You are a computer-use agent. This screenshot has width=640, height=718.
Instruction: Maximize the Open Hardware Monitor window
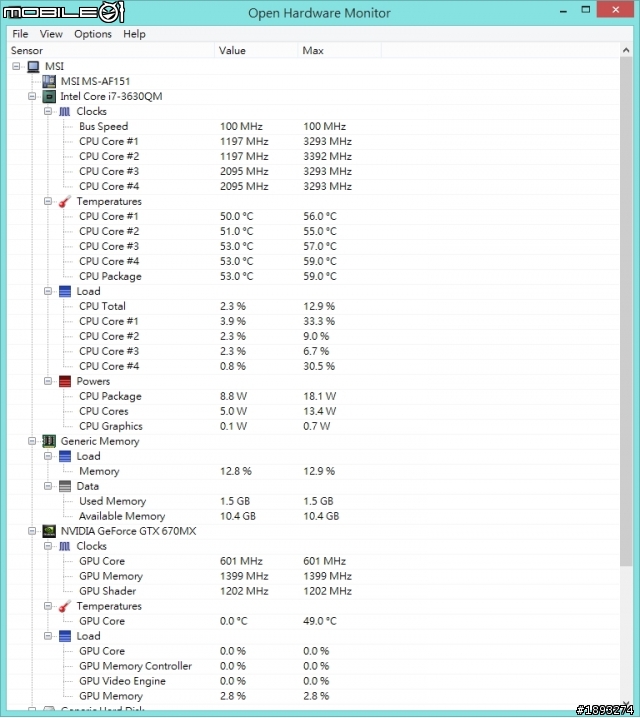pos(586,10)
